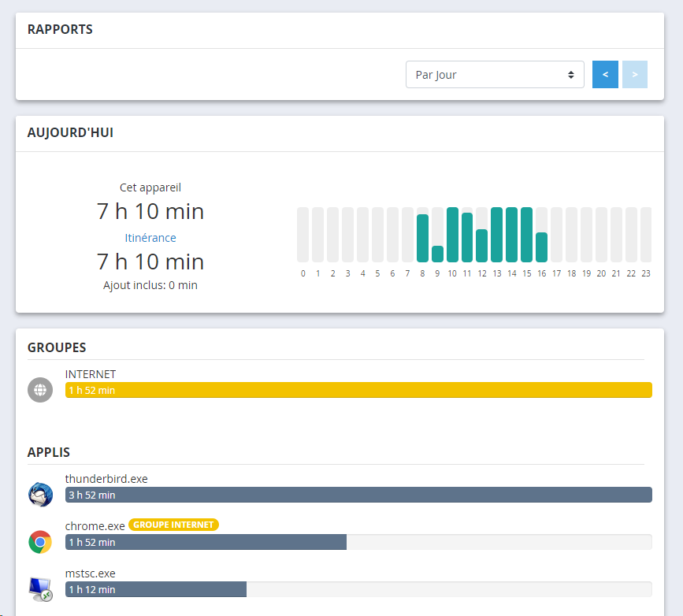683x616 pixels.
Task: Click the yellow INTERNET usage bar
Action: (x=358, y=390)
